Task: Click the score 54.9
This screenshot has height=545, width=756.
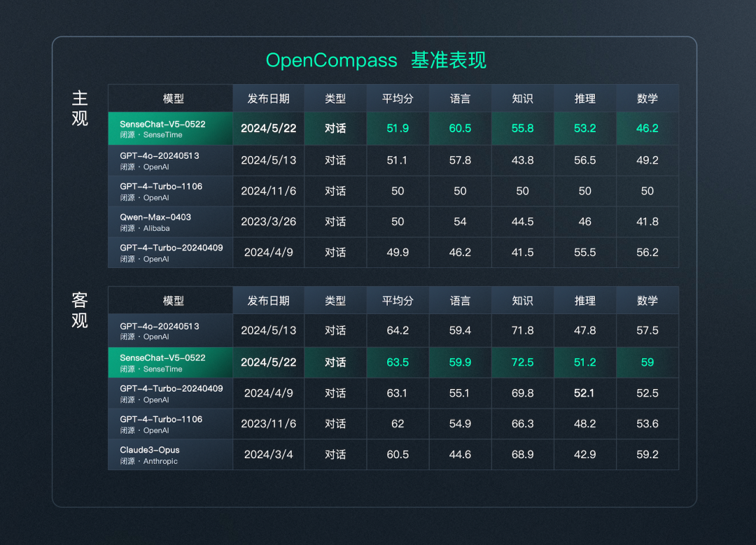Action: [x=460, y=423]
